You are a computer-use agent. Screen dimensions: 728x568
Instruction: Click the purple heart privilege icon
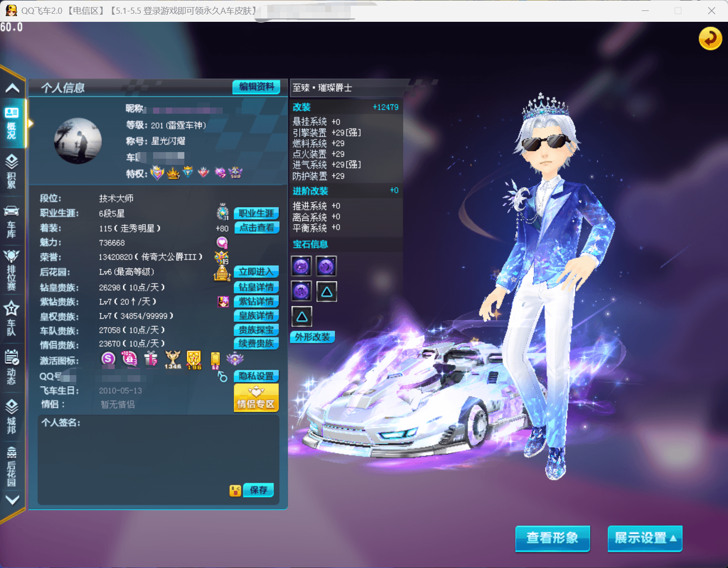pos(220,172)
